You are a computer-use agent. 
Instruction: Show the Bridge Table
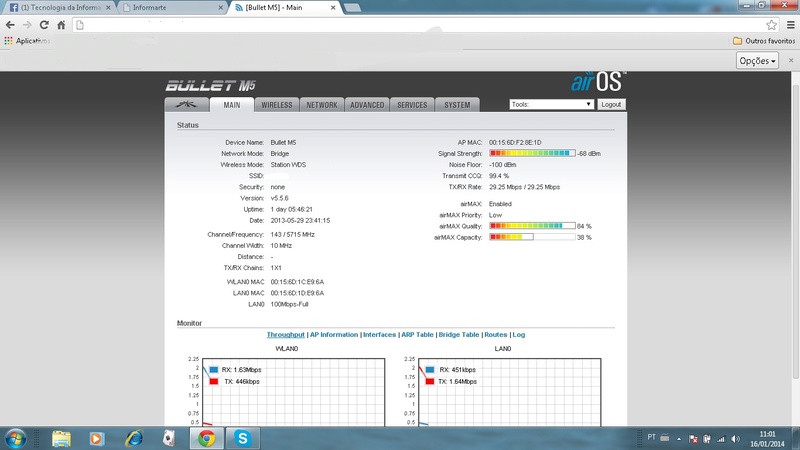[459, 335]
